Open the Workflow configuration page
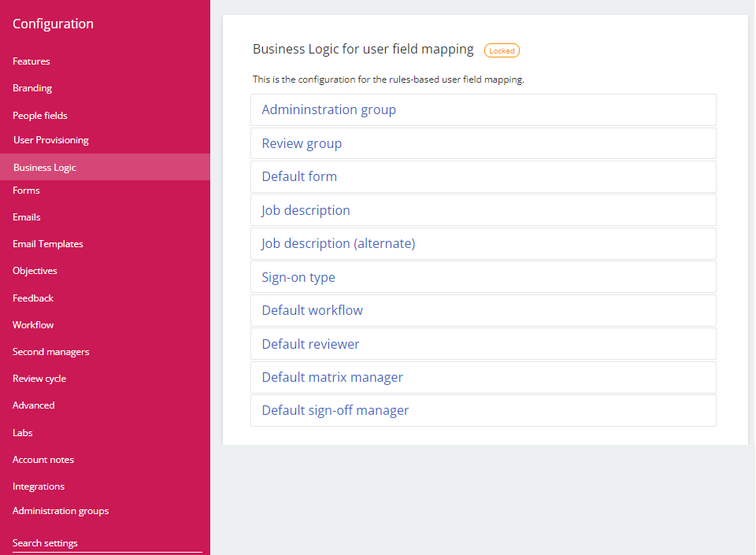 click(x=33, y=325)
